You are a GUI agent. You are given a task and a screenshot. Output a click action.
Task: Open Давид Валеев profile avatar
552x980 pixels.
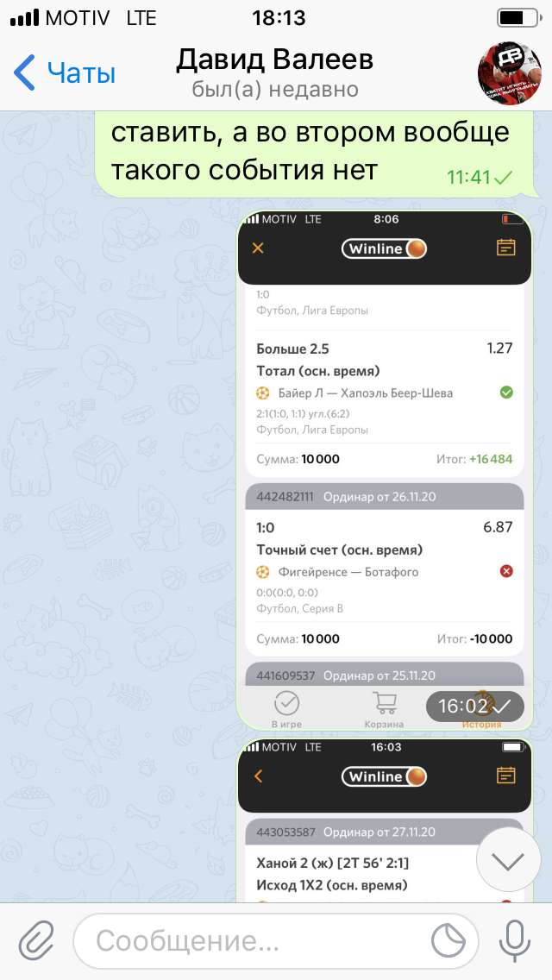pos(509,73)
